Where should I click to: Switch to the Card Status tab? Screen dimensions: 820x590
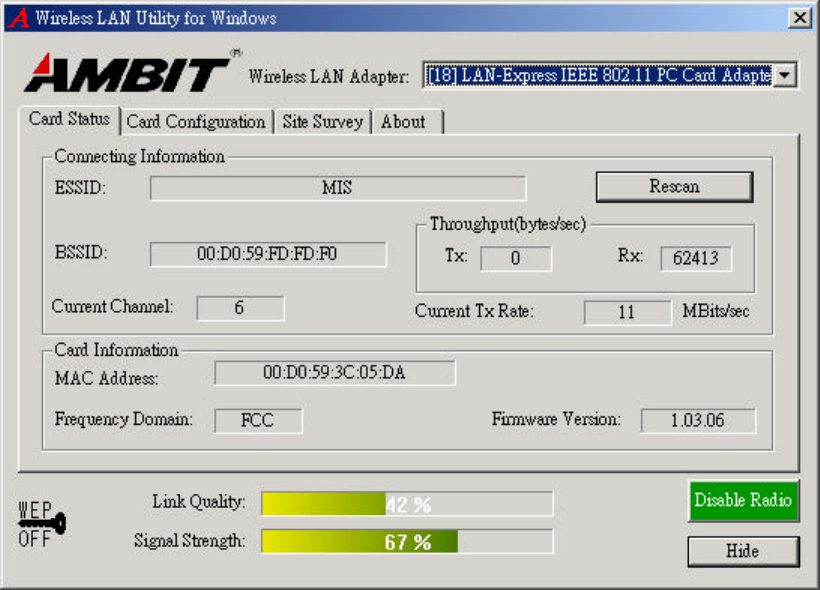(69, 119)
